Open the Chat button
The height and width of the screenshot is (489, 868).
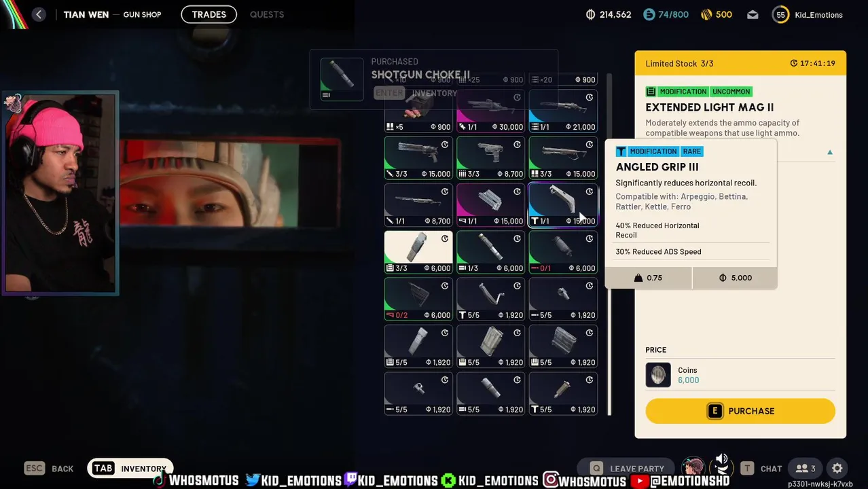click(x=761, y=469)
